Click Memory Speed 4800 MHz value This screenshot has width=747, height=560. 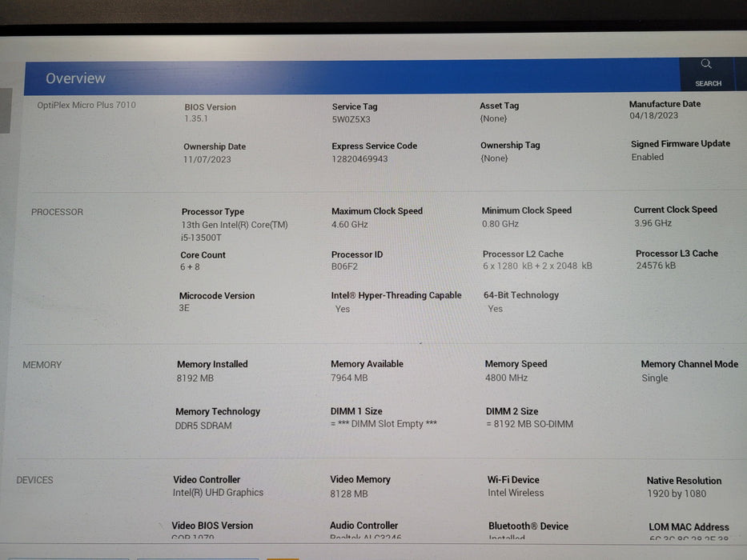[507, 378]
